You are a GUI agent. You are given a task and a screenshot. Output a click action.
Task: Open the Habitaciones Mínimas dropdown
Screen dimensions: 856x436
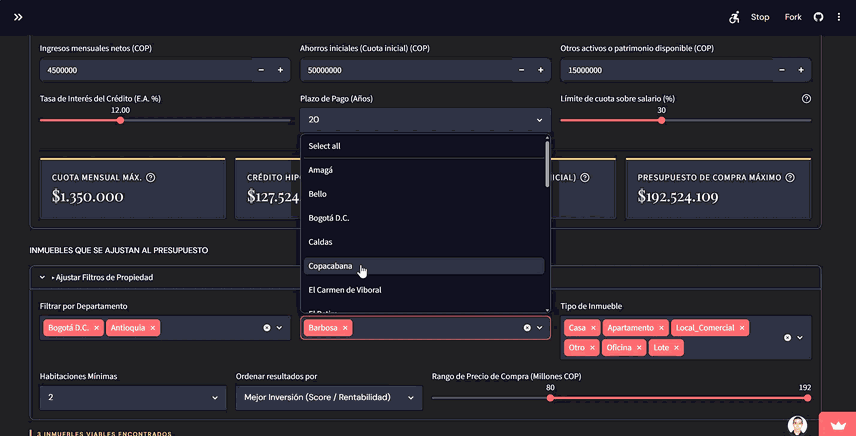coord(133,398)
